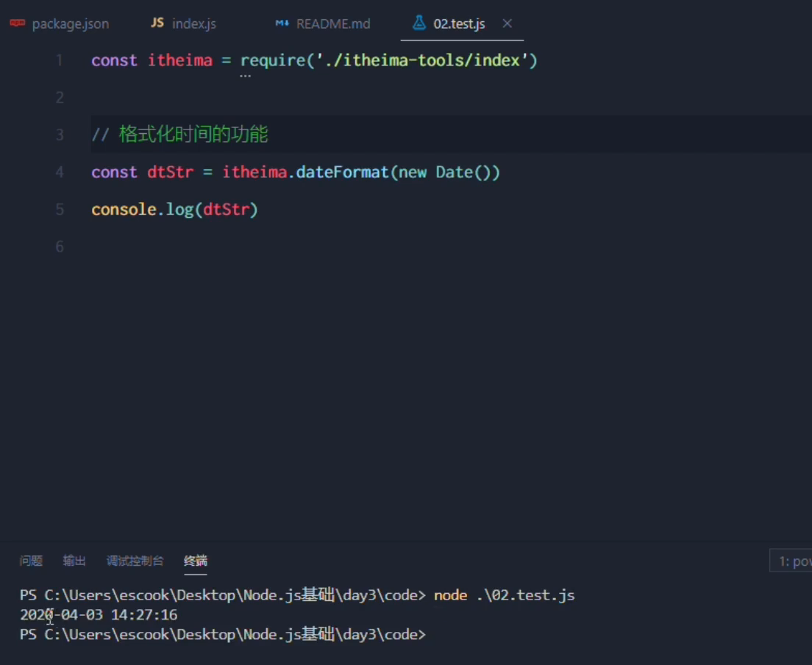Click the JS icon on index.js tab
Screen dimensions: 812x665
(x=157, y=23)
